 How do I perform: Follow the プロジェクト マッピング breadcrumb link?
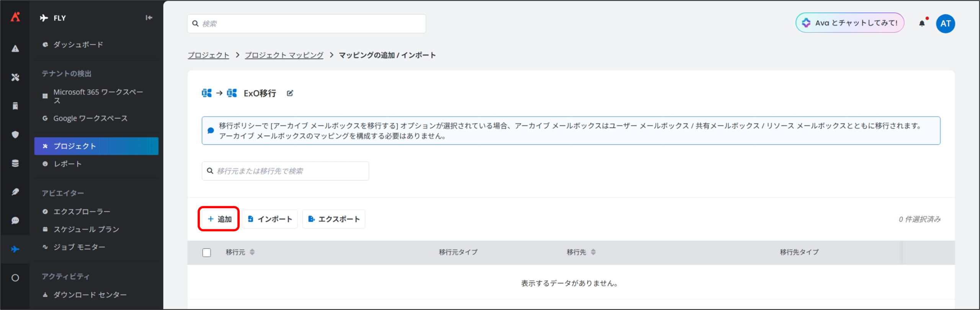[x=284, y=55]
